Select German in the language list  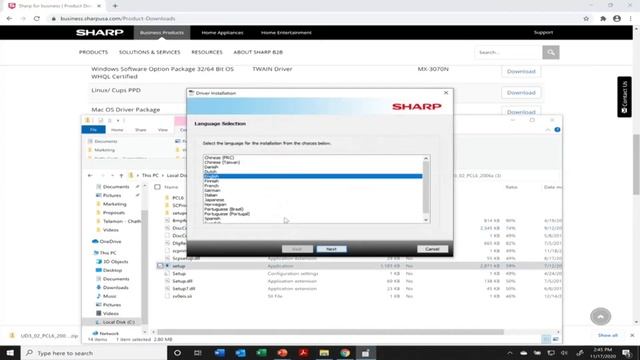pos(212,191)
